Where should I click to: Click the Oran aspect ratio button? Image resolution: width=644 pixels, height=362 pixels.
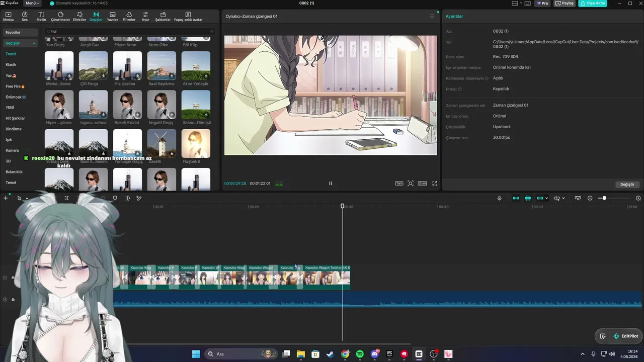coord(422,184)
